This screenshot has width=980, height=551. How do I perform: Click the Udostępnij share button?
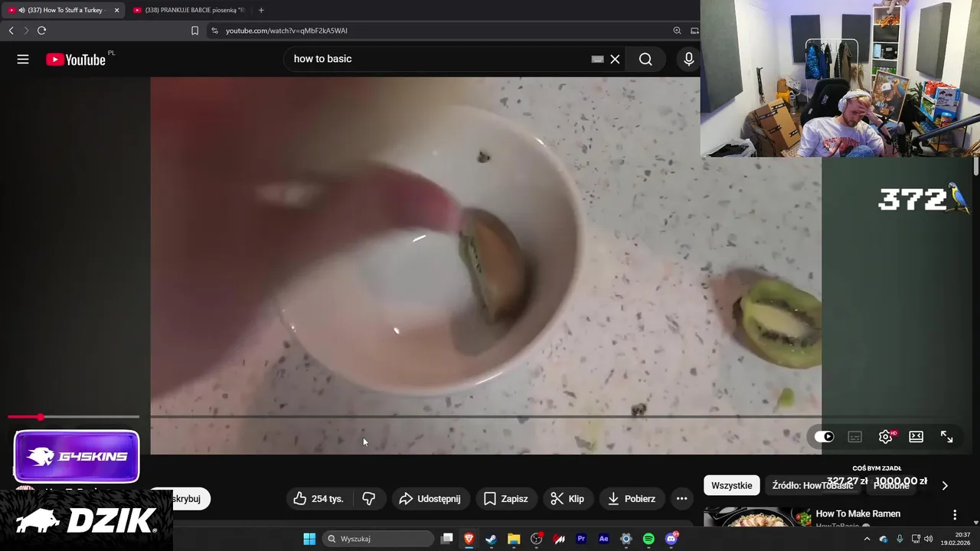point(430,498)
